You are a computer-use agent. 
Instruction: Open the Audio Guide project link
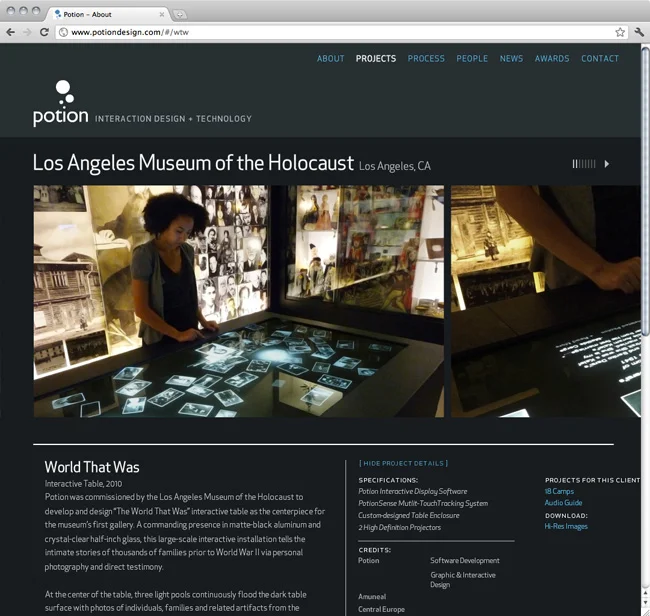[x=563, y=503]
